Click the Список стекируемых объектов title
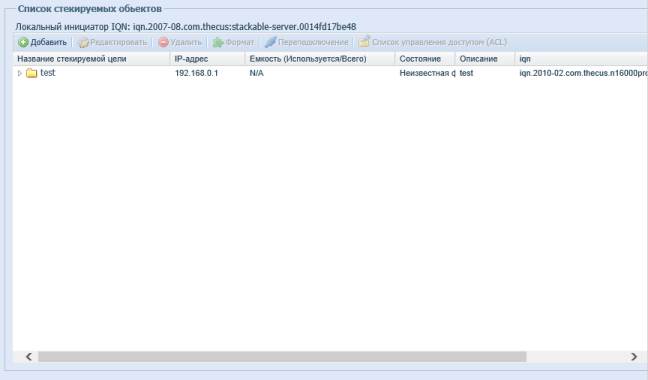Viewport: 648px width, 380px height. [90, 9]
